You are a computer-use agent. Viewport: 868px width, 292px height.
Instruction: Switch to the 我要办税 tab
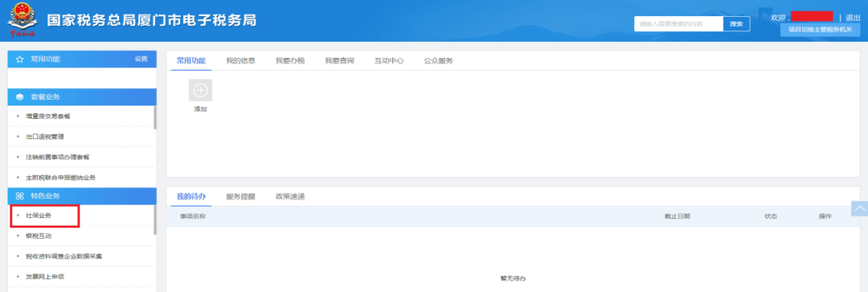pos(290,61)
